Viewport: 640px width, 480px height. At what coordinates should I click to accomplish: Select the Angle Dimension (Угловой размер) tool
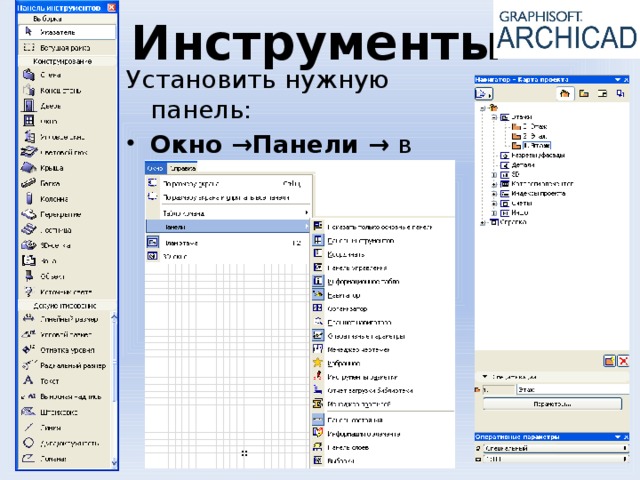(x=64, y=335)
